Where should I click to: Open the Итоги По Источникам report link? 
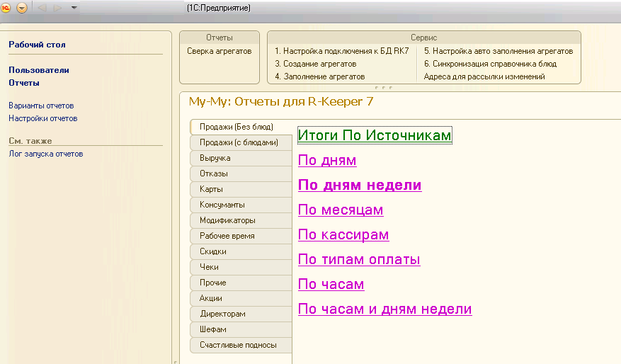(x=375, y=135)
